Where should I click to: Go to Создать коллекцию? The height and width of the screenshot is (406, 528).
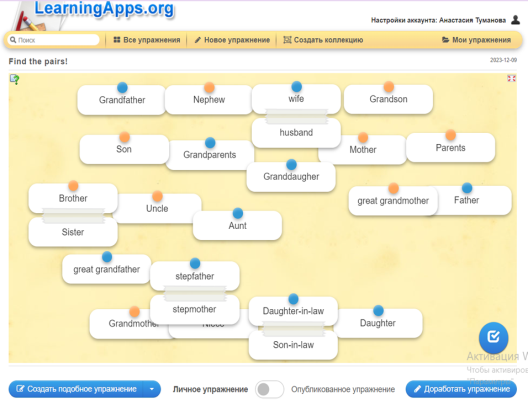[323, 40]
